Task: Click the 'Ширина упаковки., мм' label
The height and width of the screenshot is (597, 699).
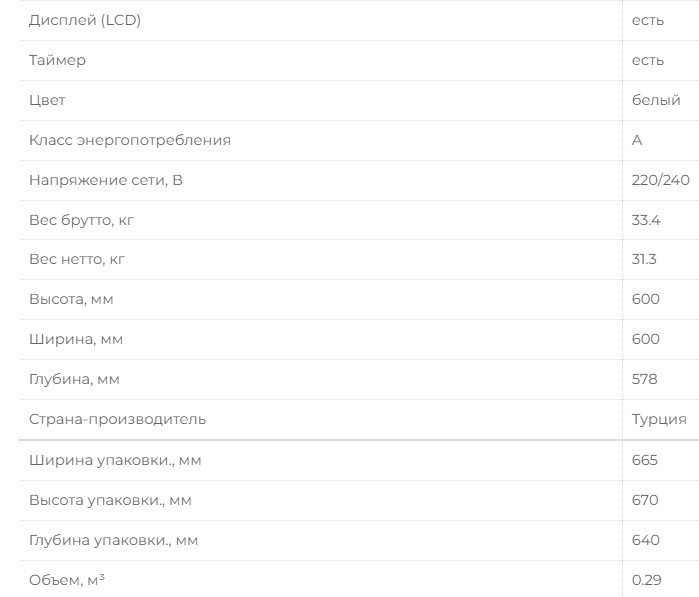Action: [x=122, y=460]
